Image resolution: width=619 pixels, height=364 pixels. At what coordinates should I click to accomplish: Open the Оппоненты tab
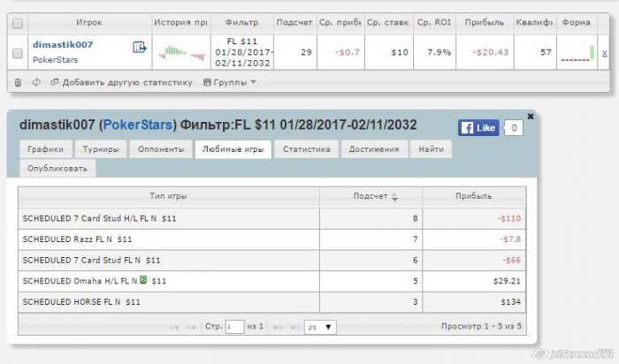pyautogui.click(x=161, y=149)
